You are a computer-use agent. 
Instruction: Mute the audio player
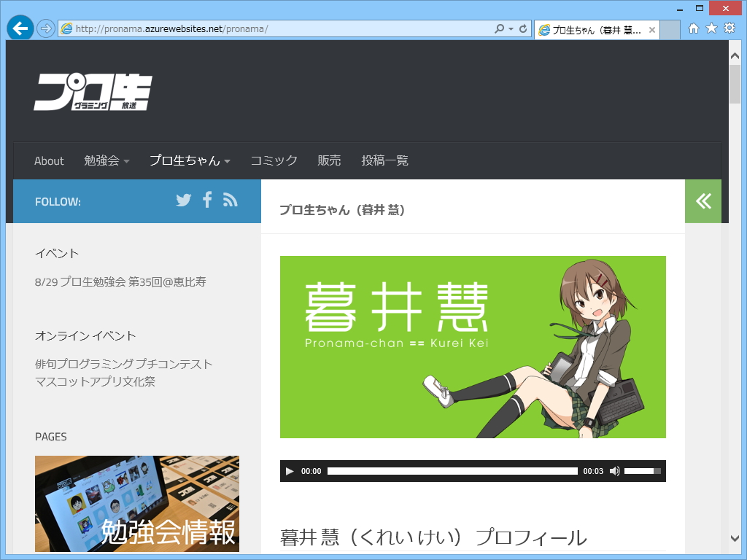[615, 471]
